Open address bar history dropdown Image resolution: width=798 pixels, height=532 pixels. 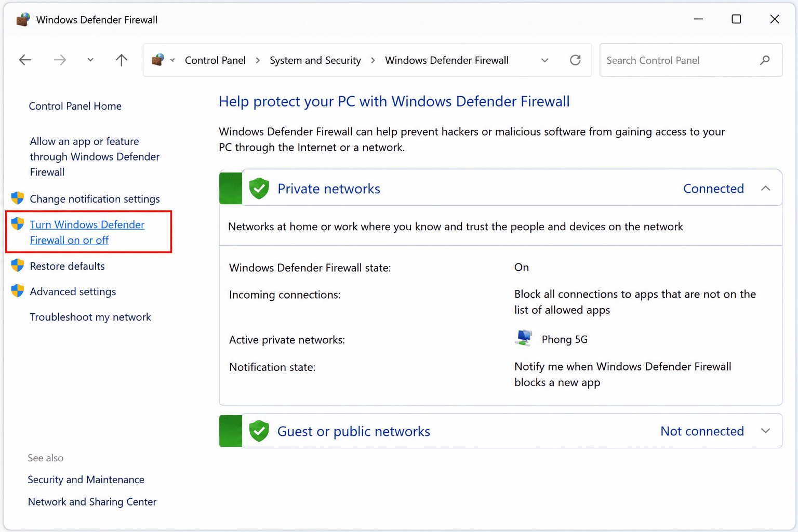[544, 60]
